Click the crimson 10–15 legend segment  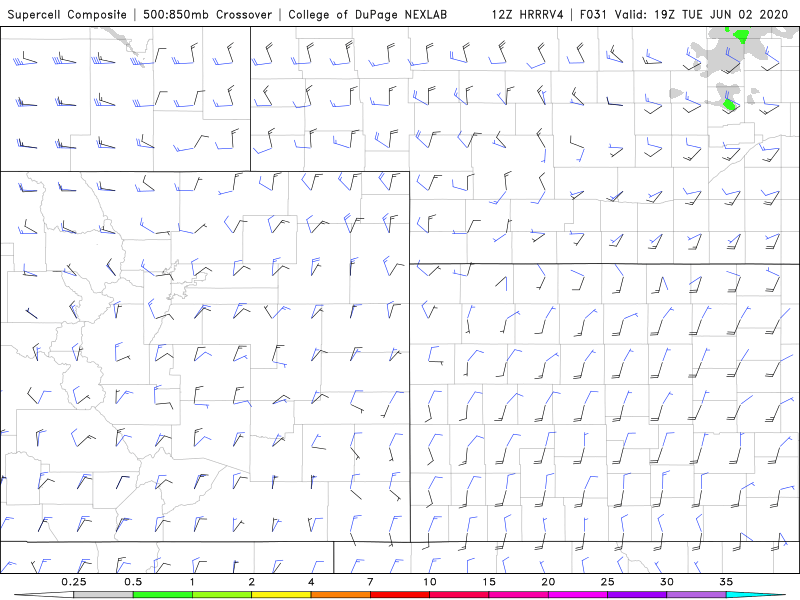click(x=459, y=595)
